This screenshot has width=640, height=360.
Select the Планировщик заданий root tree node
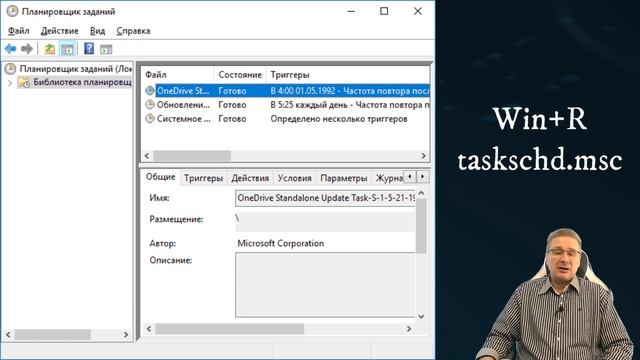tap(76, 69)
